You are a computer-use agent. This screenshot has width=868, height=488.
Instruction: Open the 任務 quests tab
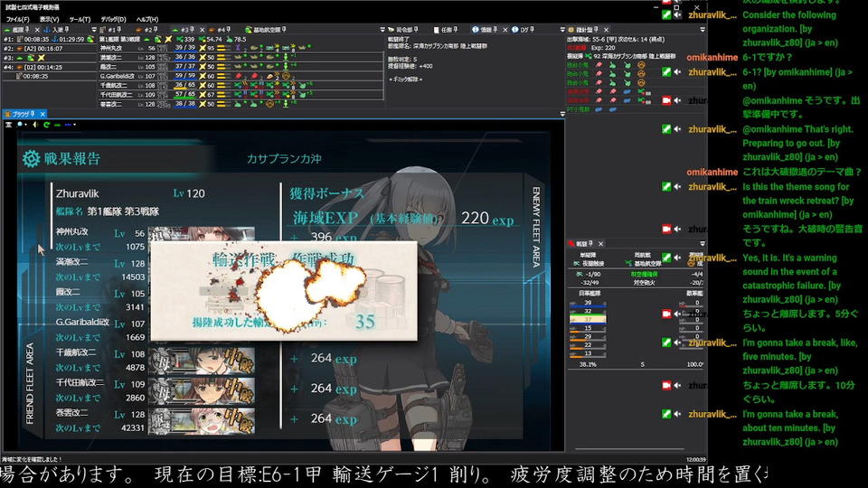click(446, 30)
